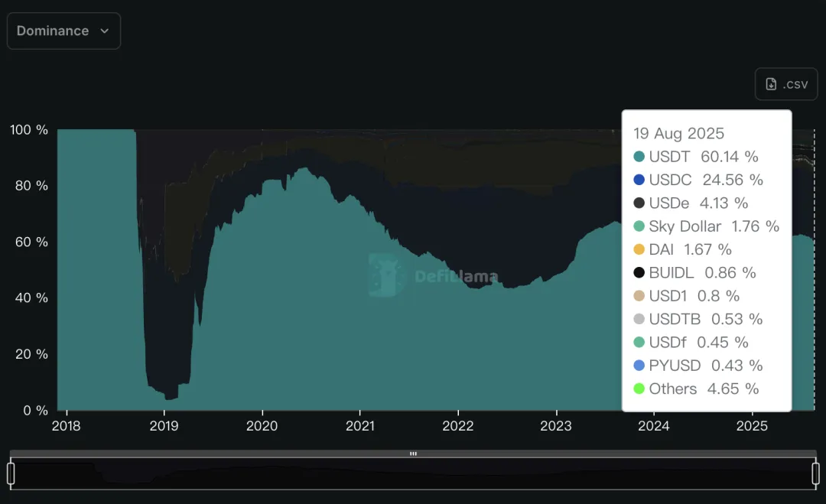Click the yellow DAI legend dot
Screen dimensions: 826x504
coord(639,249)
